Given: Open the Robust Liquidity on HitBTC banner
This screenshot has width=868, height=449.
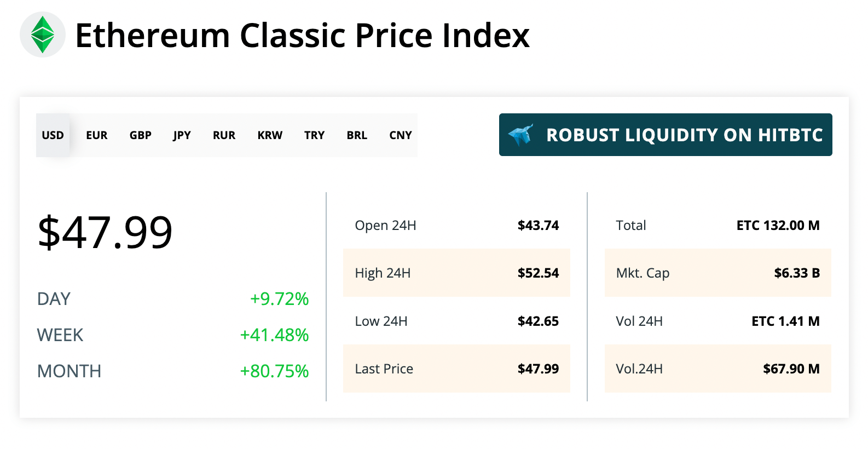Looking at the screenshot, I should tap(666, 135).
